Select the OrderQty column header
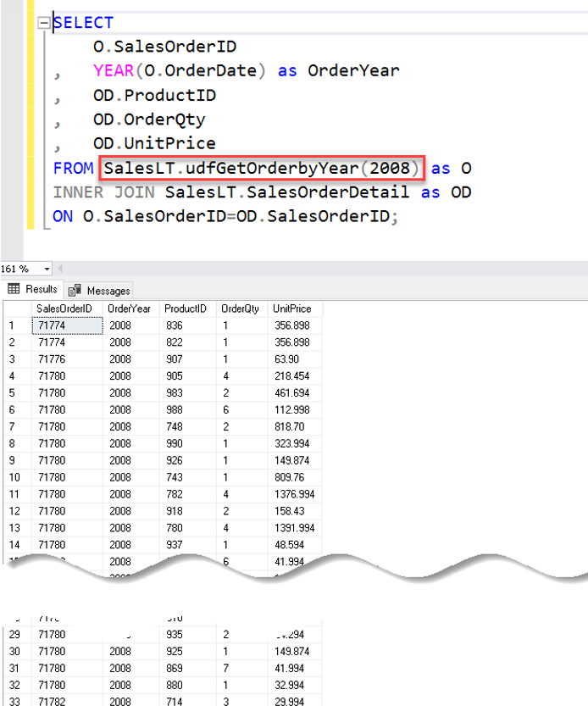 point(238,309)
